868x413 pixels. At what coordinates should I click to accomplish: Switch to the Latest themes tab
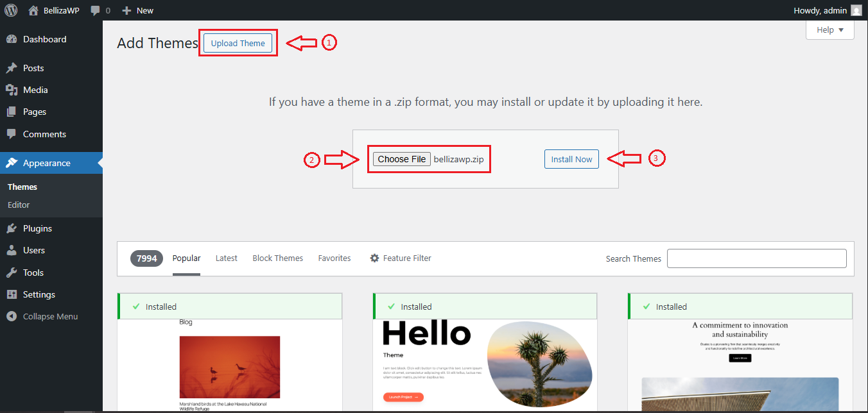pyautogui.click(x=226, y=258)
